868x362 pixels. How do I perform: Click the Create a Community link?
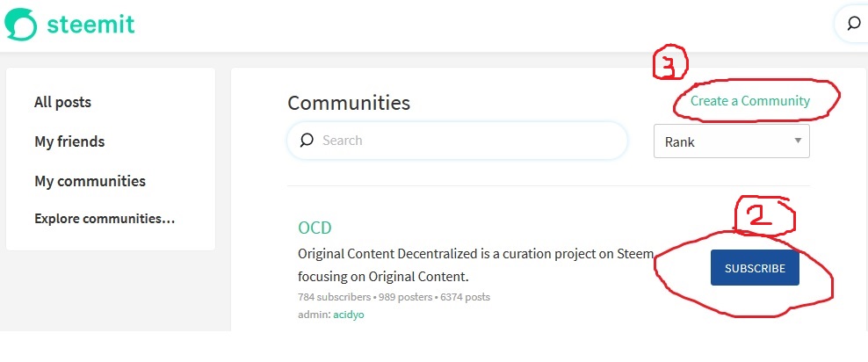tap(750, 101)
